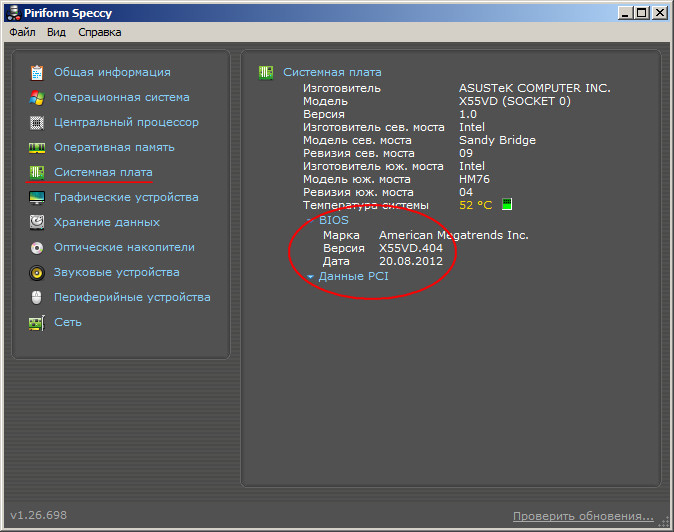Show Центральный процессор details
The height and width of the screenshot is (532, 674).
[x=126, y=122]
